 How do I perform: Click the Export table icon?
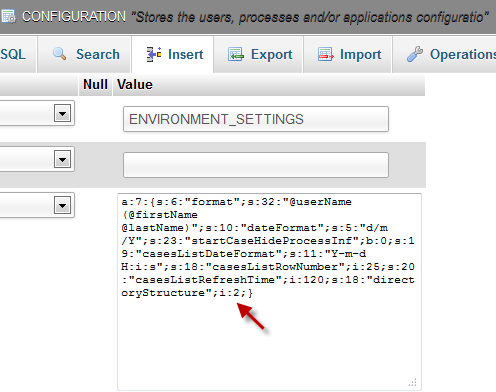click(x=236, y=54)
